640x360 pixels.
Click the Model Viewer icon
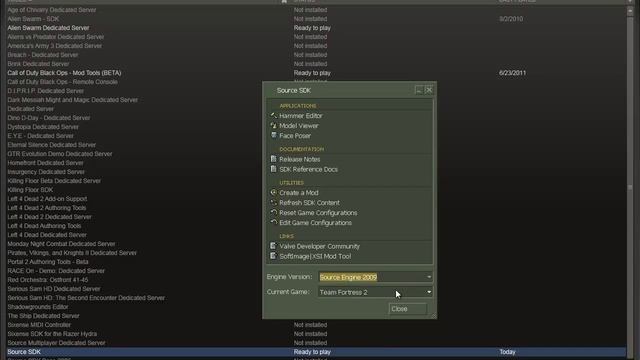[x=274, y=126]
